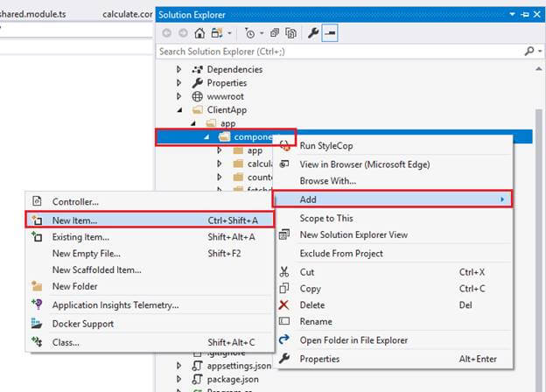Image resolution: width=546 pixels, height=392 pixels.
Task: Switch to shared.module.ts editor tab
Action: tap(32, 14)
